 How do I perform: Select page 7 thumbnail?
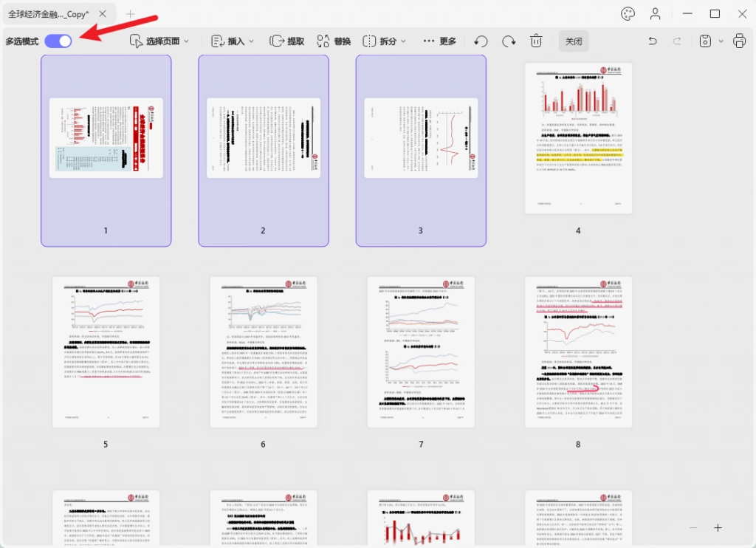pos(421,352)
